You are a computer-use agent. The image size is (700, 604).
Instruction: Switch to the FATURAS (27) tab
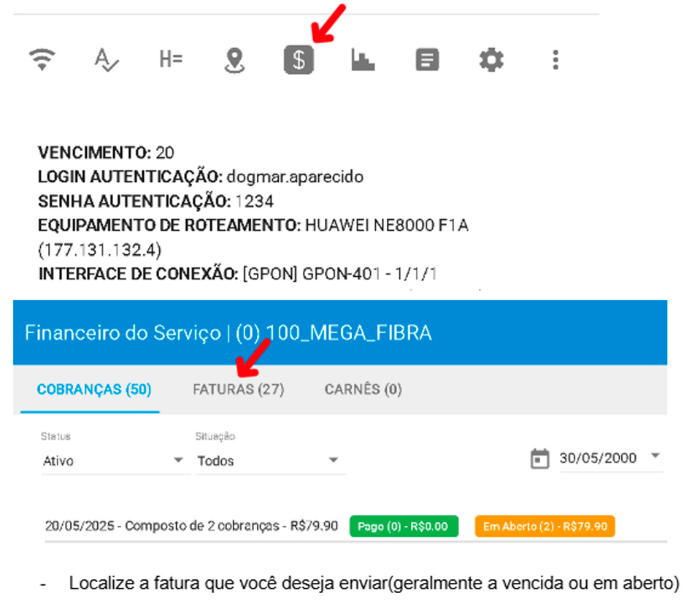[238, 390]
